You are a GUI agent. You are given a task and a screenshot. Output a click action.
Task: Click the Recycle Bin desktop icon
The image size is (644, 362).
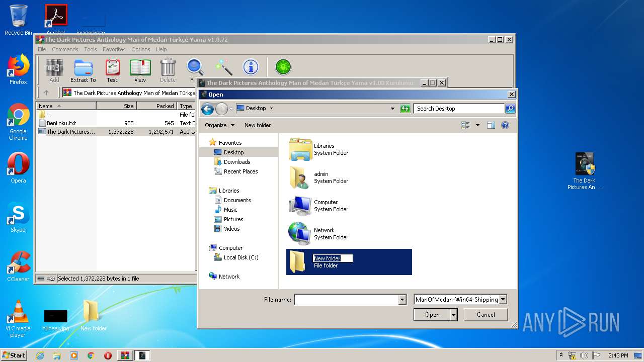tap(18, 20)
